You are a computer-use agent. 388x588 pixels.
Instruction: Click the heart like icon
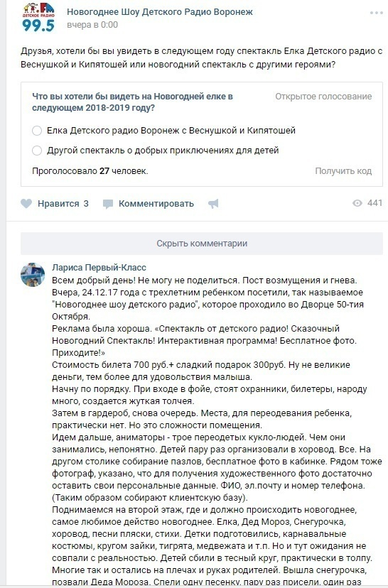[x=26, y=204]
